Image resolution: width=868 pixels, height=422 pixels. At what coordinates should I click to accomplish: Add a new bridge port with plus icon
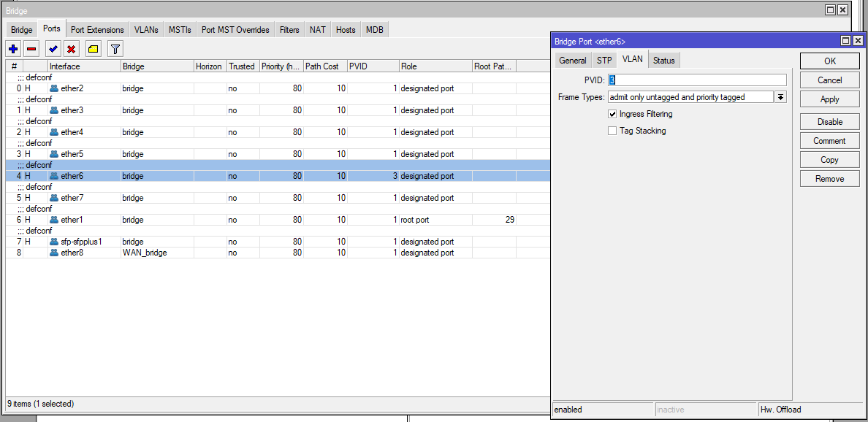[x=14, y=49]
